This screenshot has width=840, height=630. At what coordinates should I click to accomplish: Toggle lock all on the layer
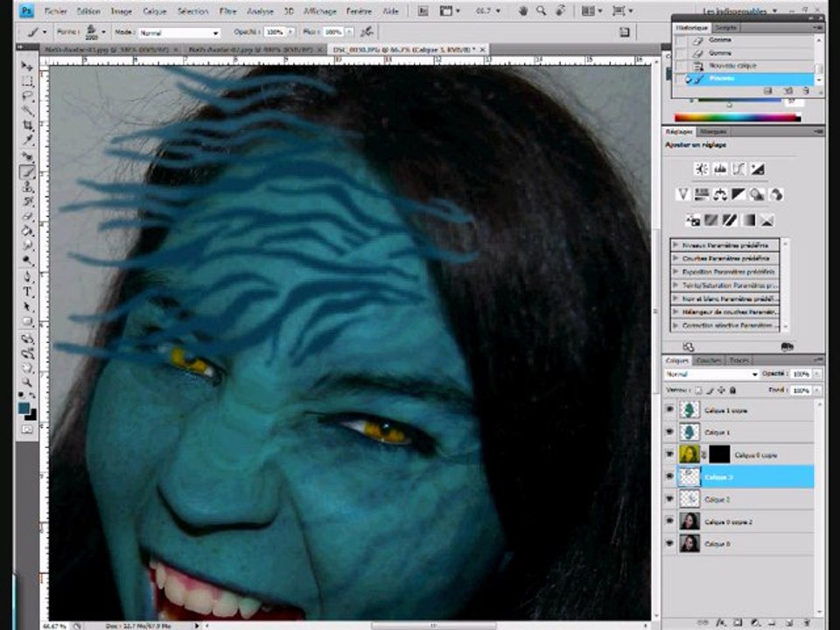pyautogui.click(x=733, y=390)
